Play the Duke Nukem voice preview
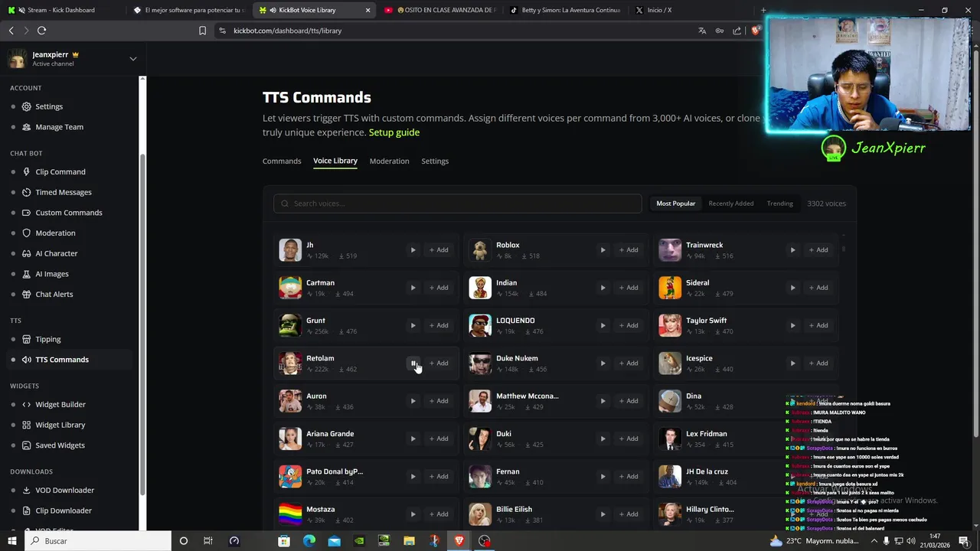980x551 pixels. coord(603,363)
